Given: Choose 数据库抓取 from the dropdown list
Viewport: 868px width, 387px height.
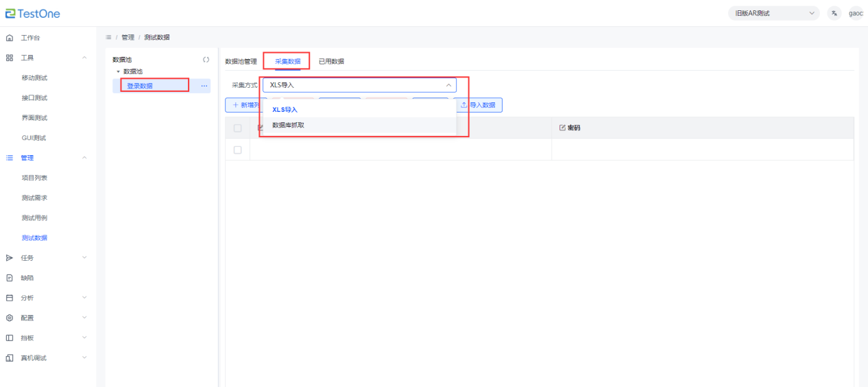Looking at the screenshot, I should 289,125.
